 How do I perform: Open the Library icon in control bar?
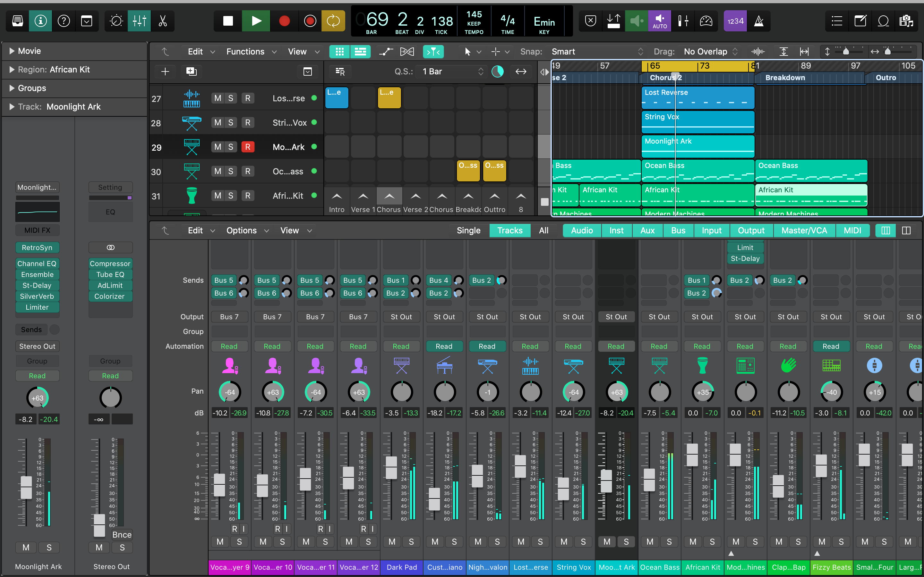tap(18, 21)
